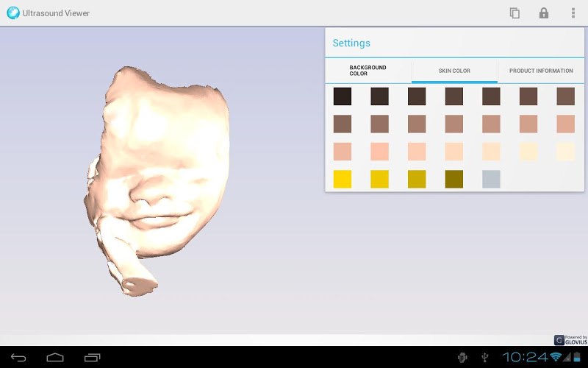Pick third swatch in second skin row
The height and width of the screenshot is (368, 588).
(417, 124)
